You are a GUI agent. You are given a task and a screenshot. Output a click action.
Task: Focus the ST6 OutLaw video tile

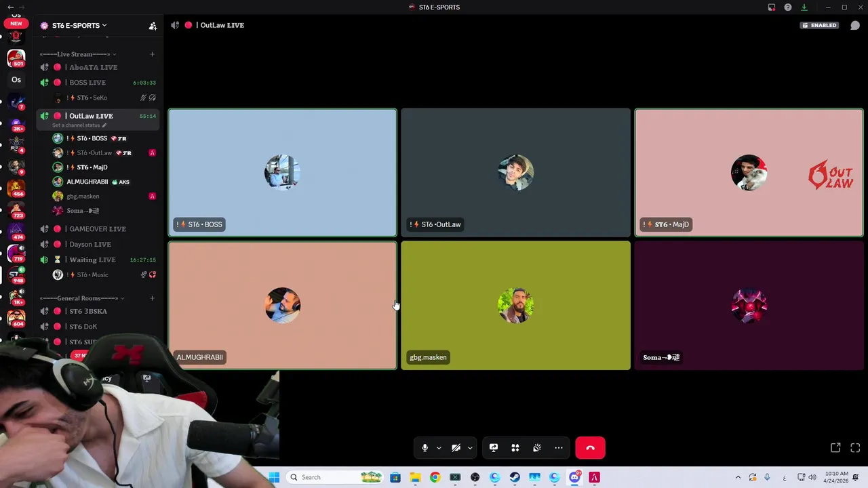[x=515, y=173]
